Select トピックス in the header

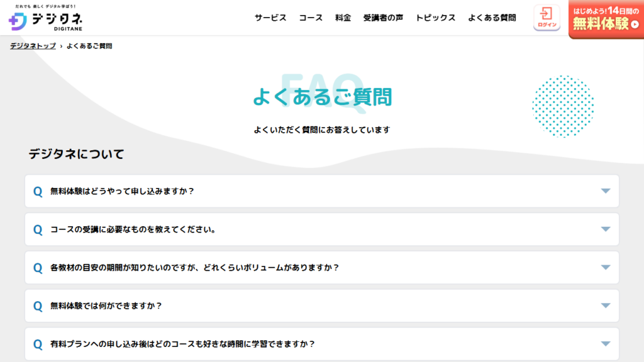[435, 18]
